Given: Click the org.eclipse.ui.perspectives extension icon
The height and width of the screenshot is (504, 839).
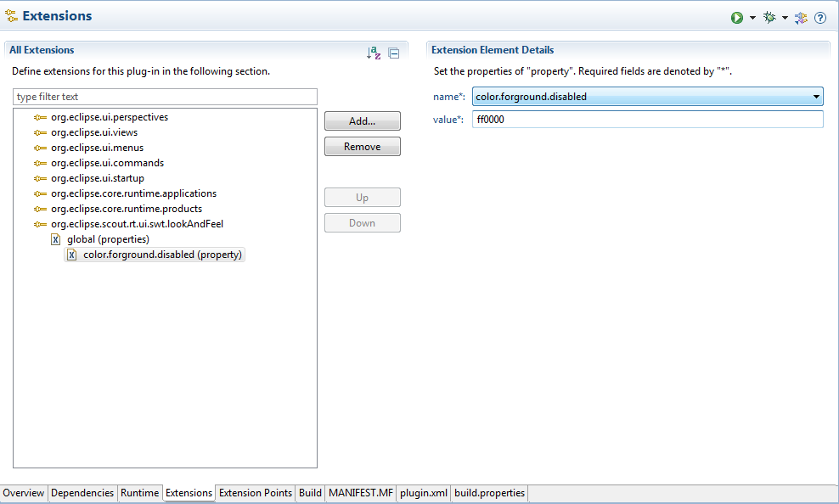Looking at the screenshot, I should coord(40,118).
